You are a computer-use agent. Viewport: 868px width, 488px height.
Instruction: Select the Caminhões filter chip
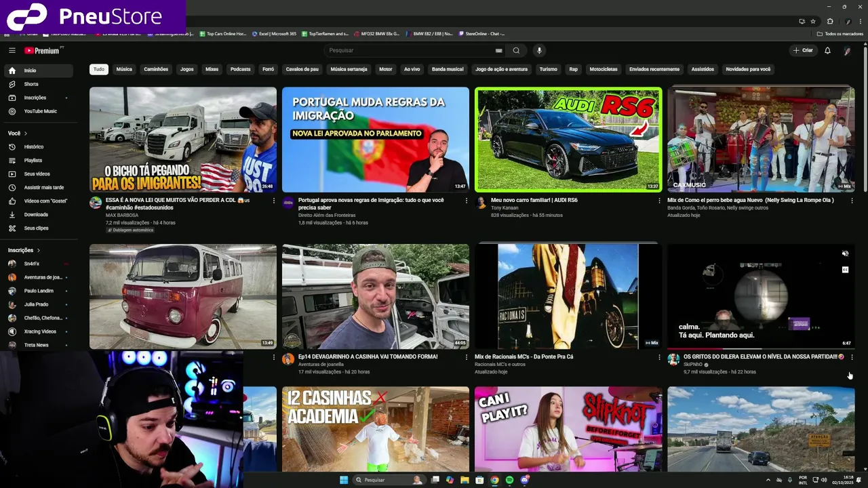click(x=156, y=69)
